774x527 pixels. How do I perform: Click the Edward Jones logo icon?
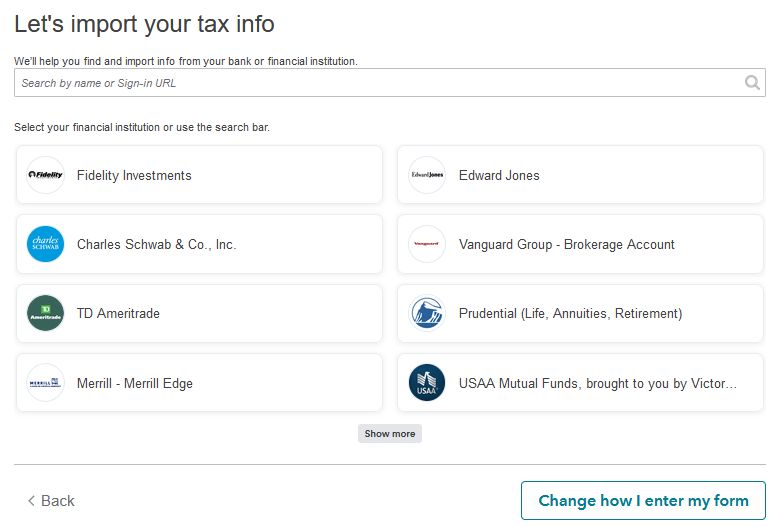427,175
